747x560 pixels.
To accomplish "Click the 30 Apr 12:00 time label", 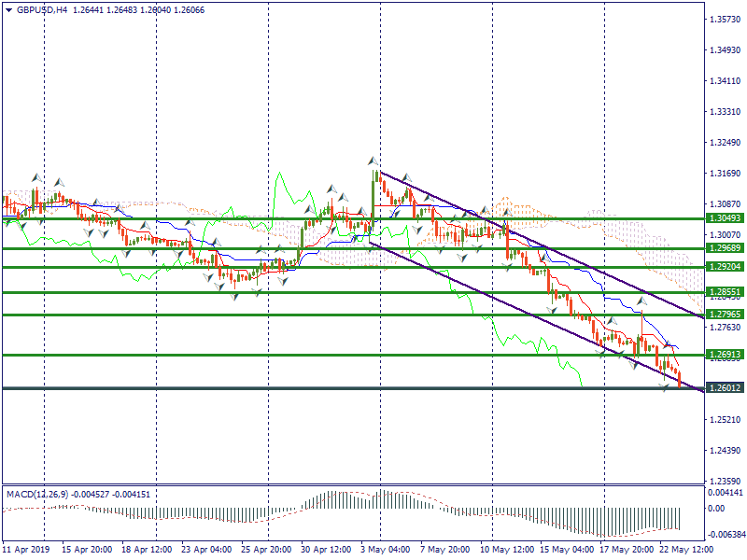I will [x=327, y=550].
